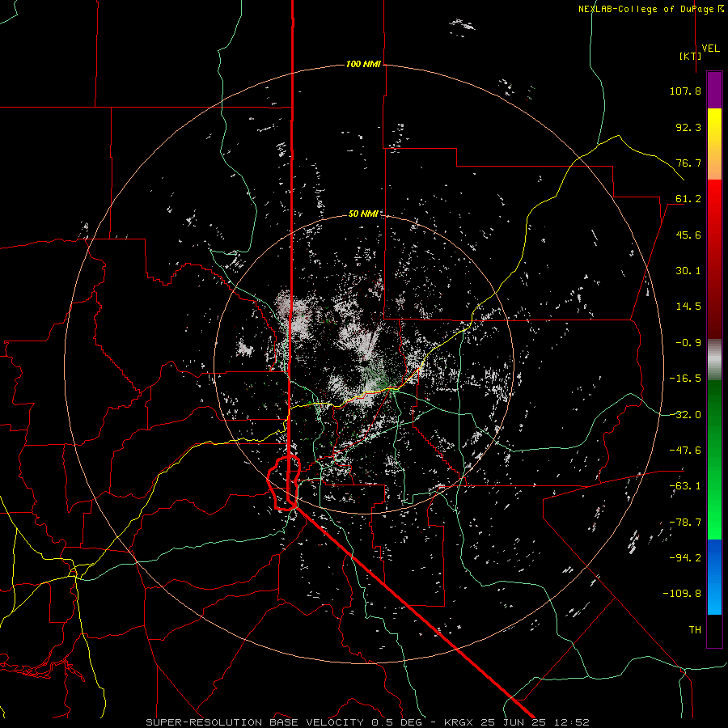Image resolution: width=728 pixels, height=728 pixels.
Task: Pick the gray near-zero band of the color bar
Action: click(714, 360)
